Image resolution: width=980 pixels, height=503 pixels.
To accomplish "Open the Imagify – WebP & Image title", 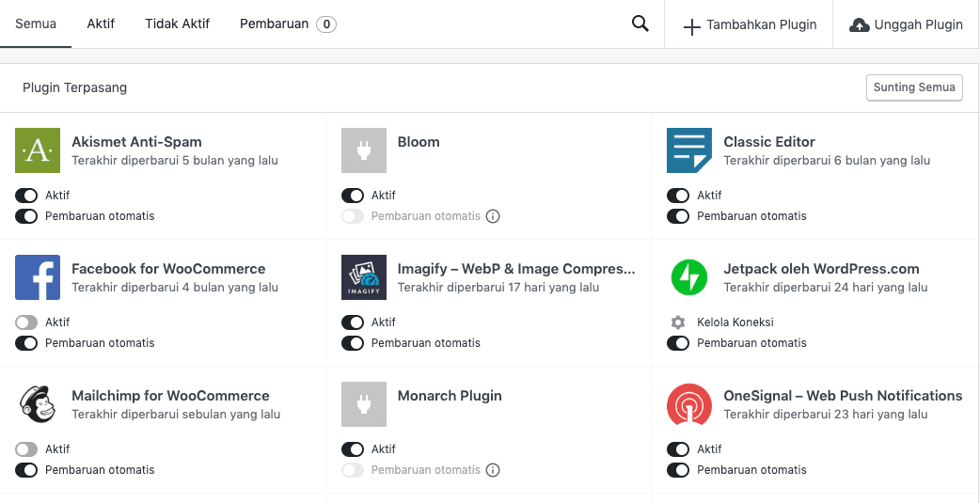I will pyautogui.click(x=516, y=269).
